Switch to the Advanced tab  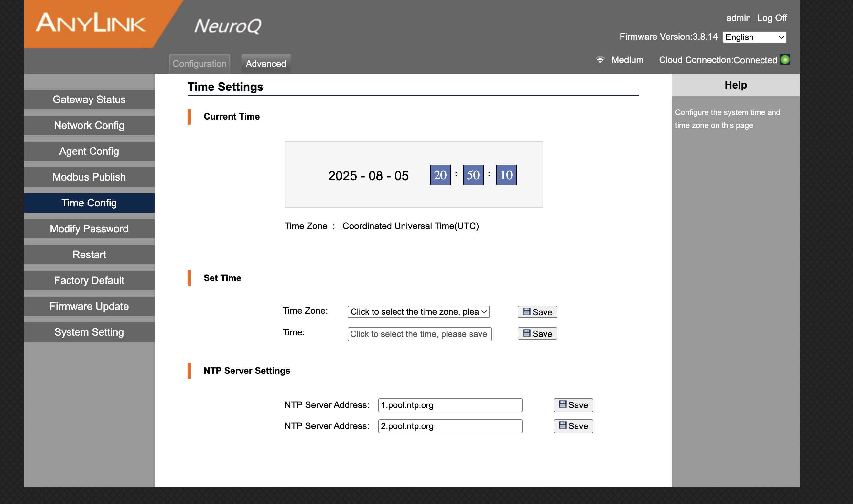(x=266, y=64)
